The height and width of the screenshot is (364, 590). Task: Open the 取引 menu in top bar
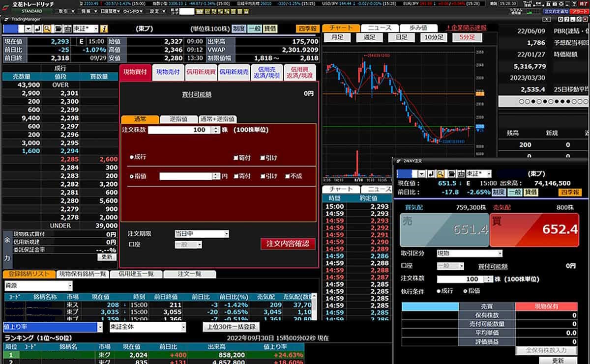coord(66,11)
